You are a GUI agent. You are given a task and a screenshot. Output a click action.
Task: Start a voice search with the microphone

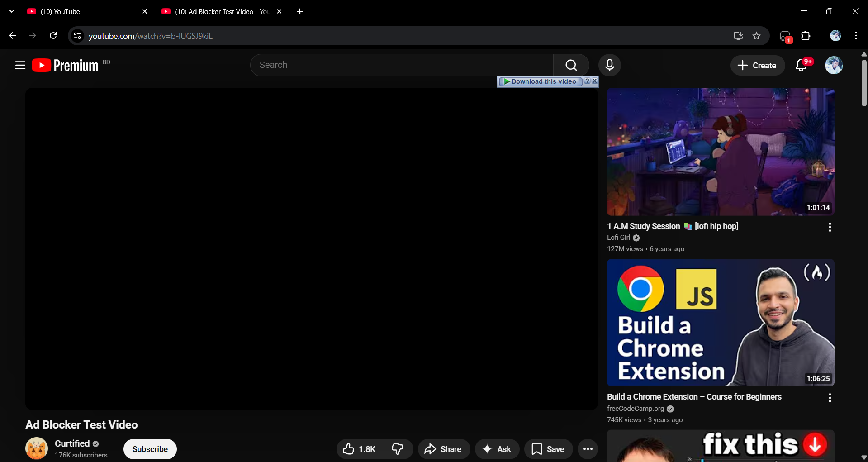pyautogui.click(x=610, y=65)
